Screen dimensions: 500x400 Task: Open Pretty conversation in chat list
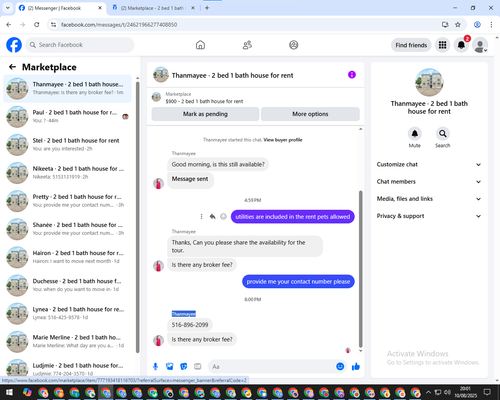67,201
